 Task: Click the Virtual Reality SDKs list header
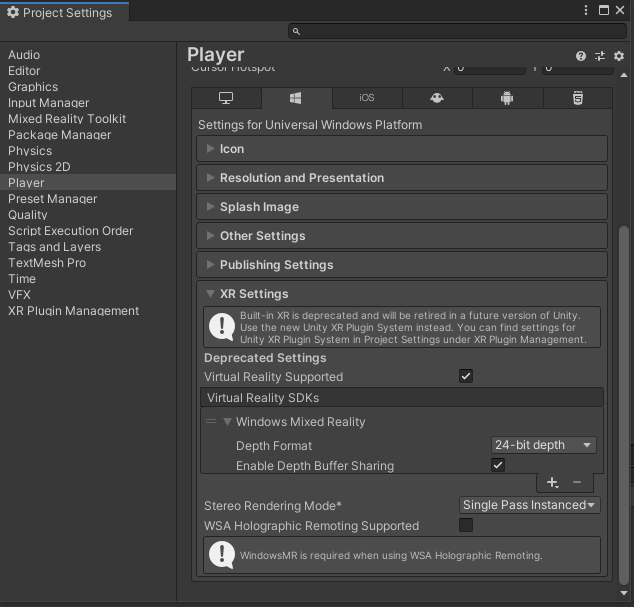[x=402, y=398]
